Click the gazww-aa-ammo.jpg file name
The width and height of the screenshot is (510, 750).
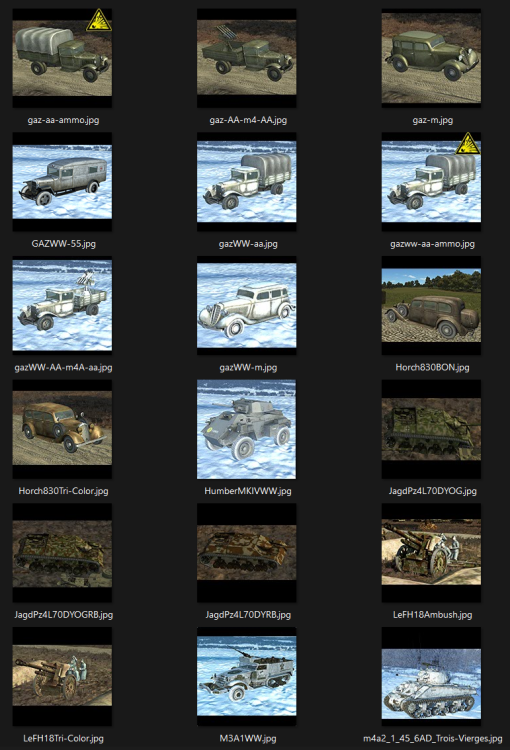[432, 243]
